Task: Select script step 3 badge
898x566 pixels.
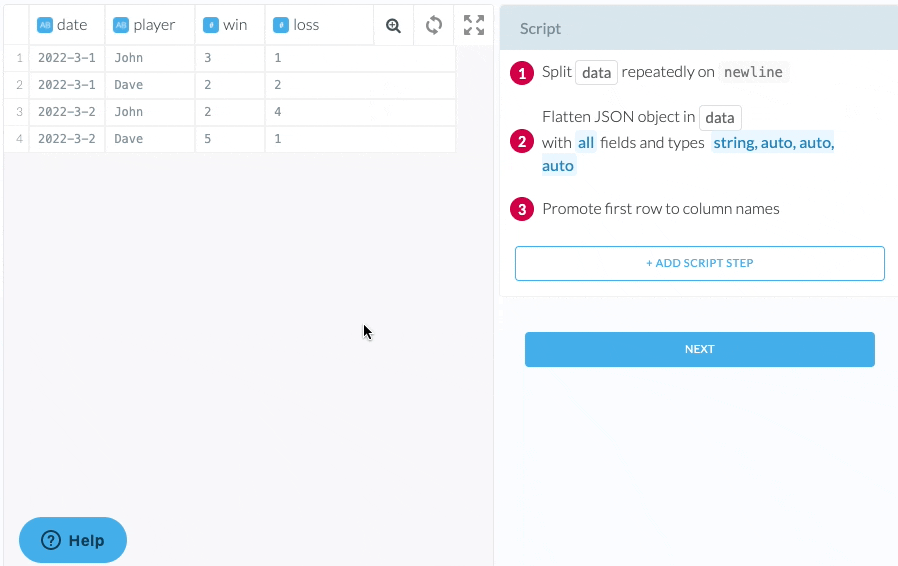Action: point(521,209)
